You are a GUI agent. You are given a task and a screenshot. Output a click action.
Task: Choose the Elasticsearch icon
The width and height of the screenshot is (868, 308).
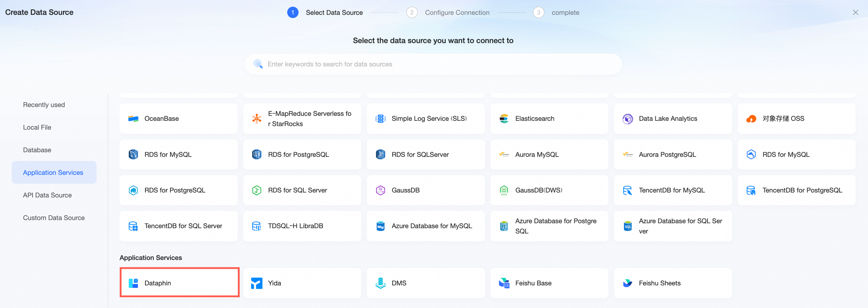(x=504, y=119)
